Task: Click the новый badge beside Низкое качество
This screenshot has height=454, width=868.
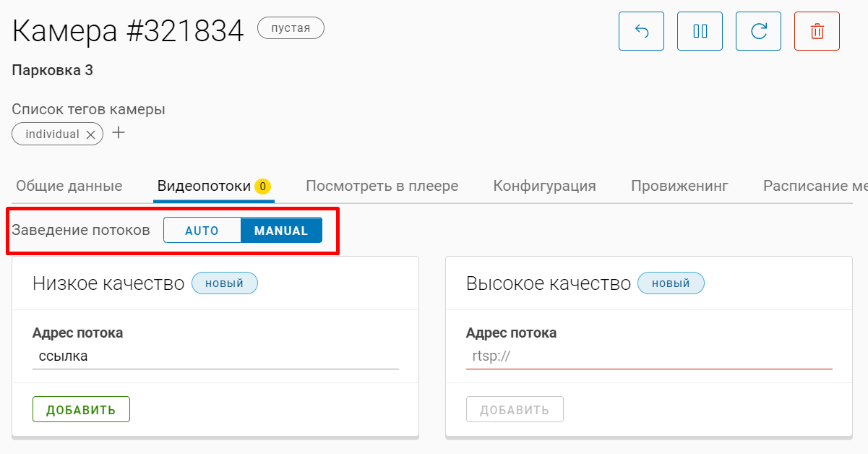Action: 224,283
